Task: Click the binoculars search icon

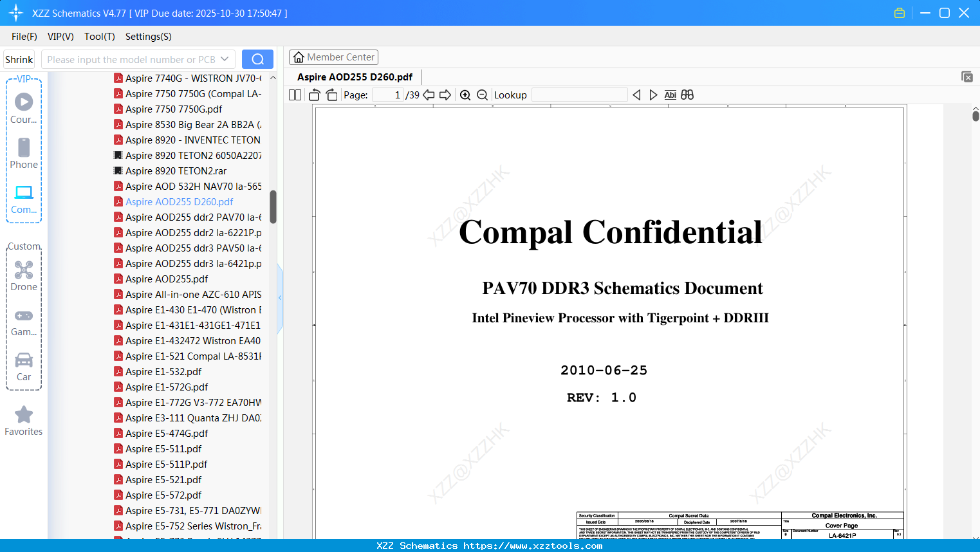Action: 687,95
